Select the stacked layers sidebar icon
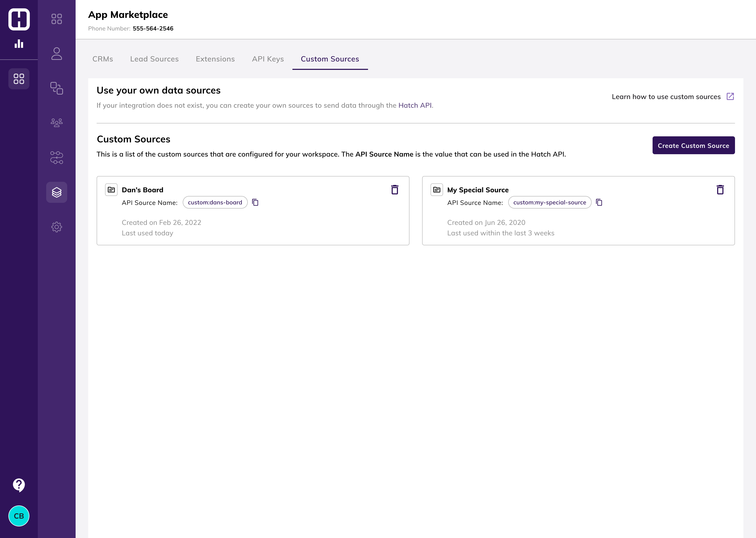Screen dimensions: 756x538 (x=57, y=192)
